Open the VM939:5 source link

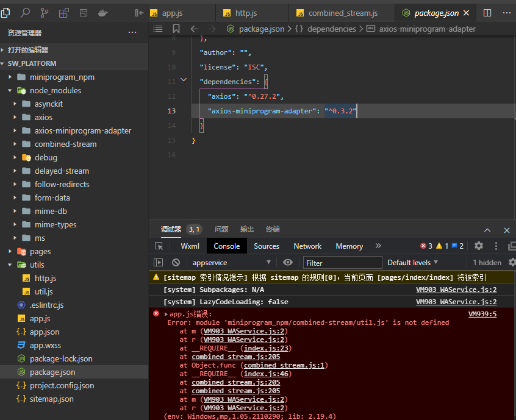coord(482,314)
